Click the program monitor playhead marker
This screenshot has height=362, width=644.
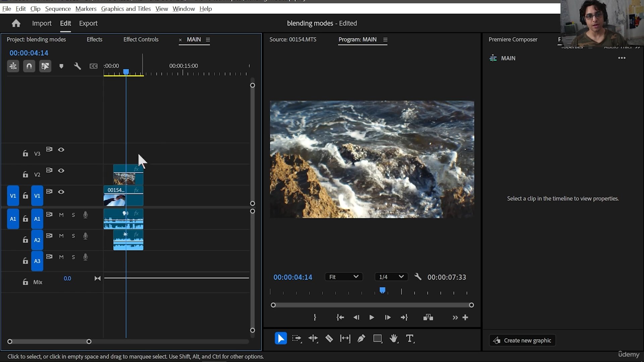point(382,290)
